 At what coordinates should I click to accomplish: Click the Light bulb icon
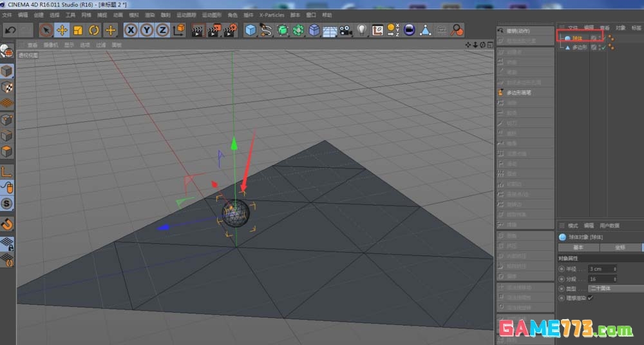click(361, 30)
